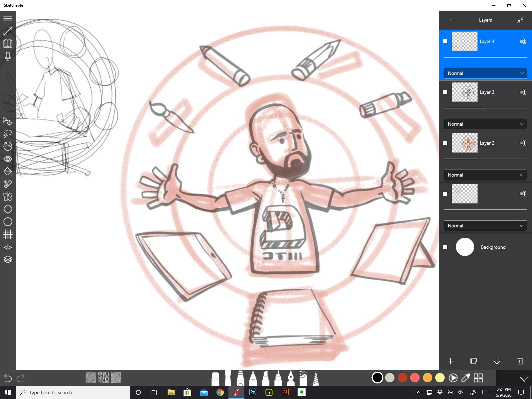532x399 pixels.
Task: Toggle fullscreen canvas with diagonal arrows icon
Action: 8,31
